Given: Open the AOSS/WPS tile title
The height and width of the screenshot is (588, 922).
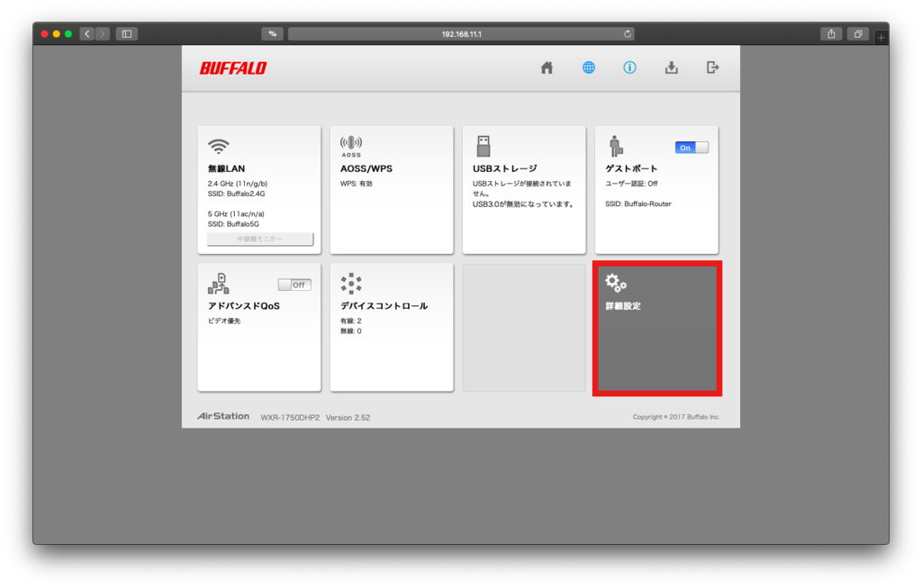Looking at the screenshot, I should pyautogui.click(x=366, y=168).
